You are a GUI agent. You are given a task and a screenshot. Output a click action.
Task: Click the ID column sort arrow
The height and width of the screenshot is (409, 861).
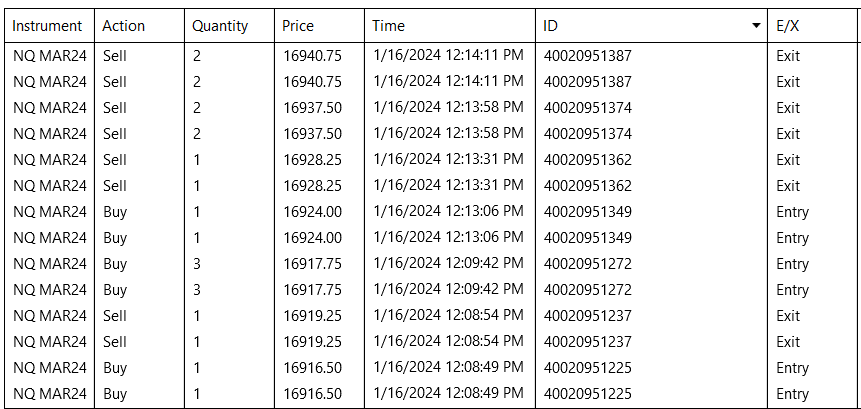pos(755,25)
